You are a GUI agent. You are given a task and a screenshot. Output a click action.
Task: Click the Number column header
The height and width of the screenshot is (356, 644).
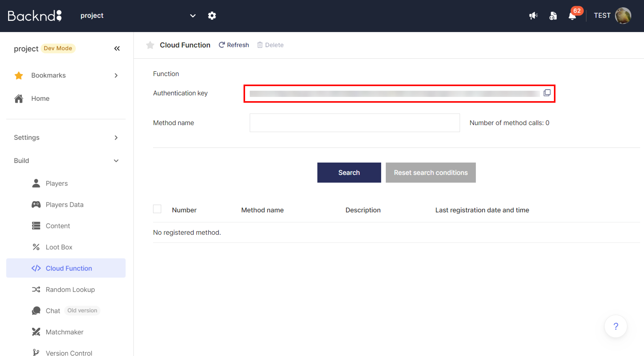click(x=184, y=210)
